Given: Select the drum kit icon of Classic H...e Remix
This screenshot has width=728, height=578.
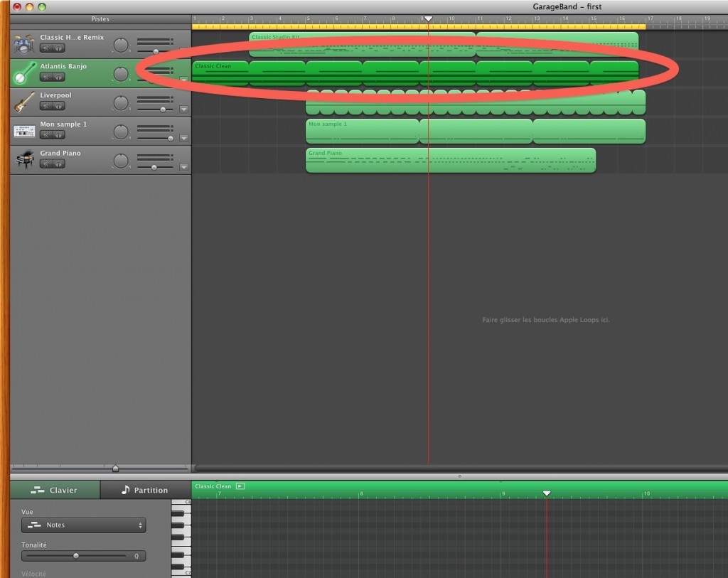Looking at the screenshot, I should tap(23, 44).
